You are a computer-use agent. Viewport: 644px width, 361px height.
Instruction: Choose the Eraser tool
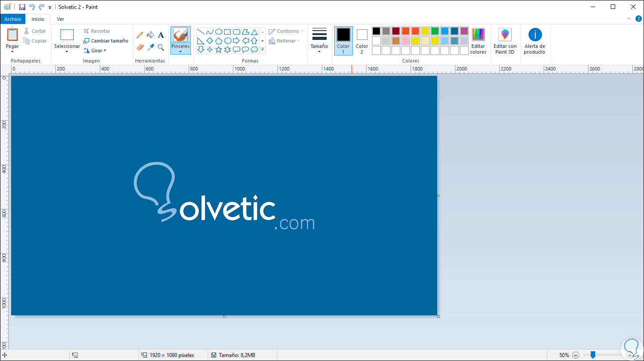[x=140, y=47]
